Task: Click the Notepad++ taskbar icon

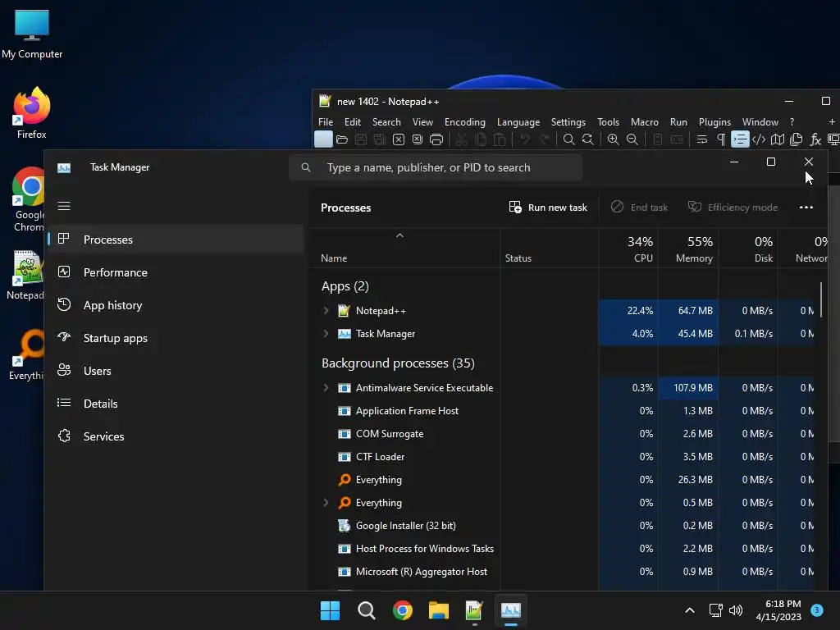Action: point(475,610)
